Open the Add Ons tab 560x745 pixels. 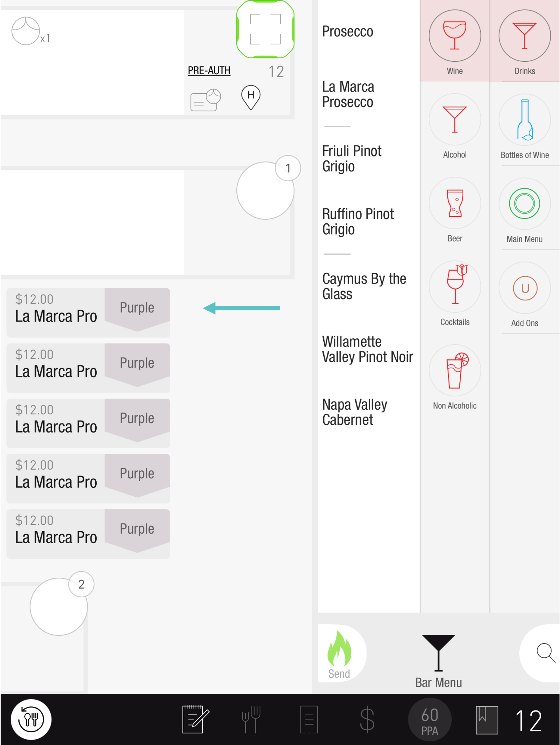[524, 288]
